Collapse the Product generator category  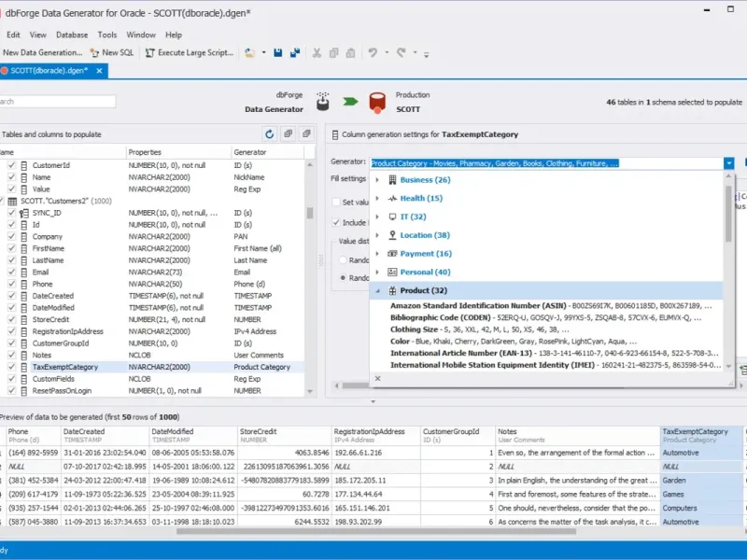coord(377,290)
